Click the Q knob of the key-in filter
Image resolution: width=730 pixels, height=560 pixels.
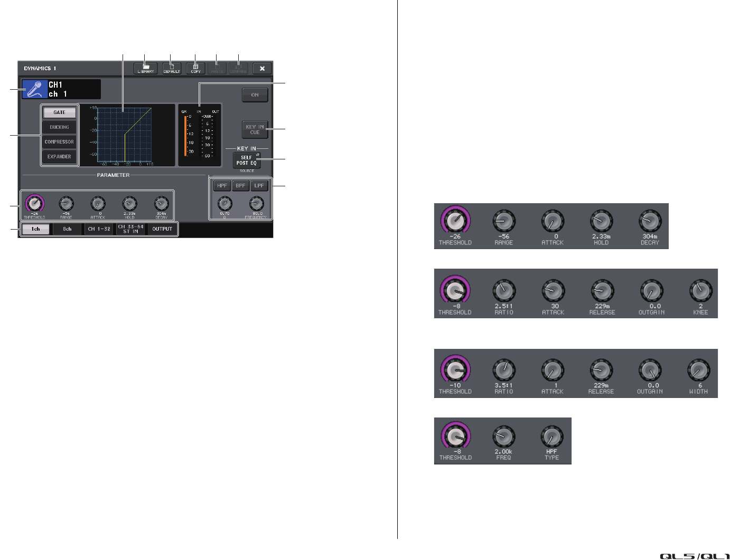tap(225, 203)
